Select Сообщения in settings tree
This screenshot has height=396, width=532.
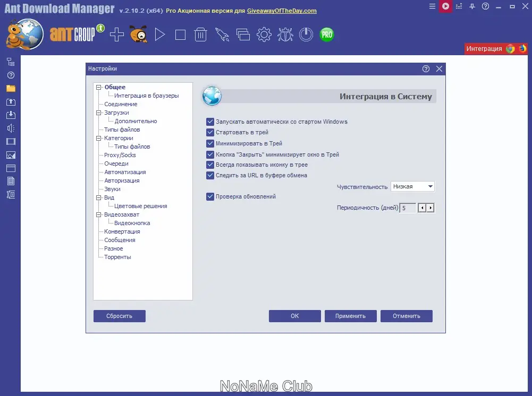coord(120,240)
